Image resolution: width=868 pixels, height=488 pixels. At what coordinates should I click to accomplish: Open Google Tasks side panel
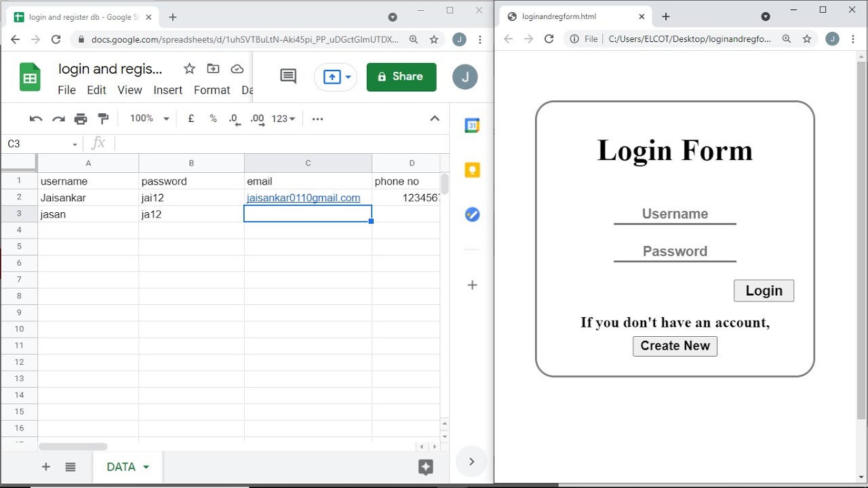472,215
